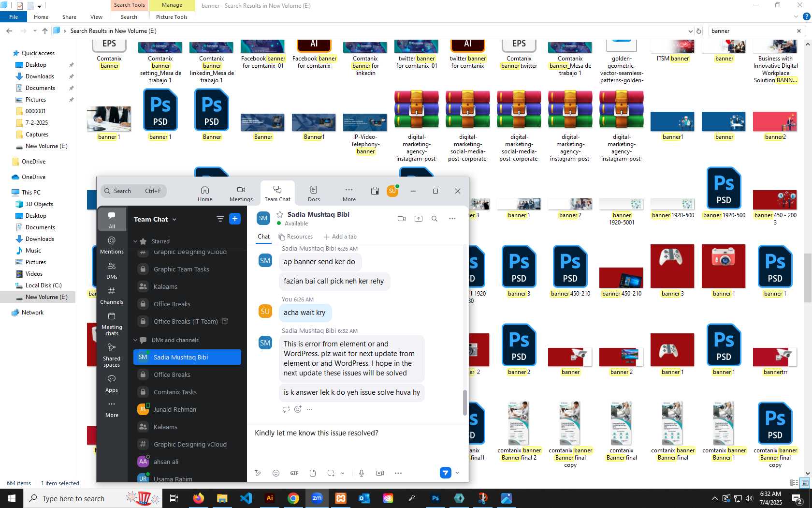Collapse the DMs and channels section
Viewport: 812px width, 508px height.
tap(136, 340)
